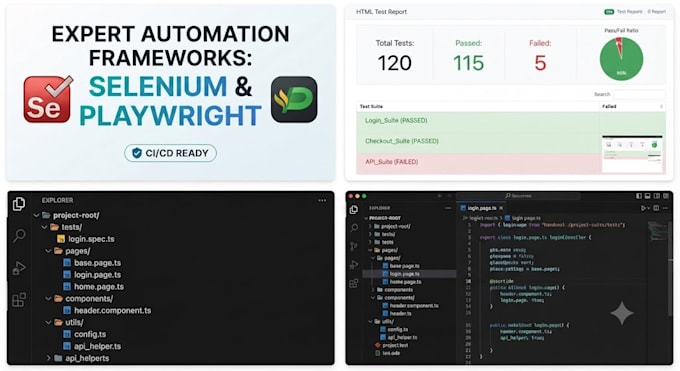
Task: Open Extensions in the code editor activity bar
Action: coord(354,283)
